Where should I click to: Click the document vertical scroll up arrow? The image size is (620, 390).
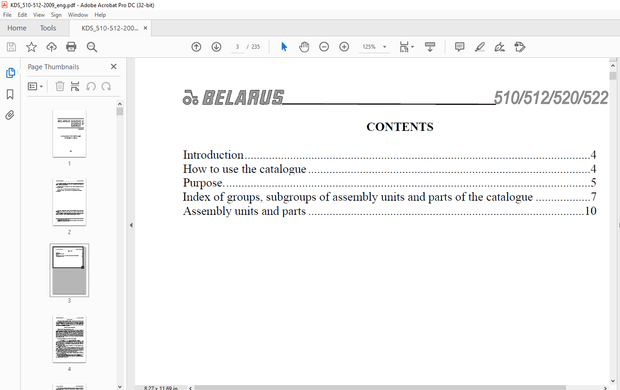(613, 66)
